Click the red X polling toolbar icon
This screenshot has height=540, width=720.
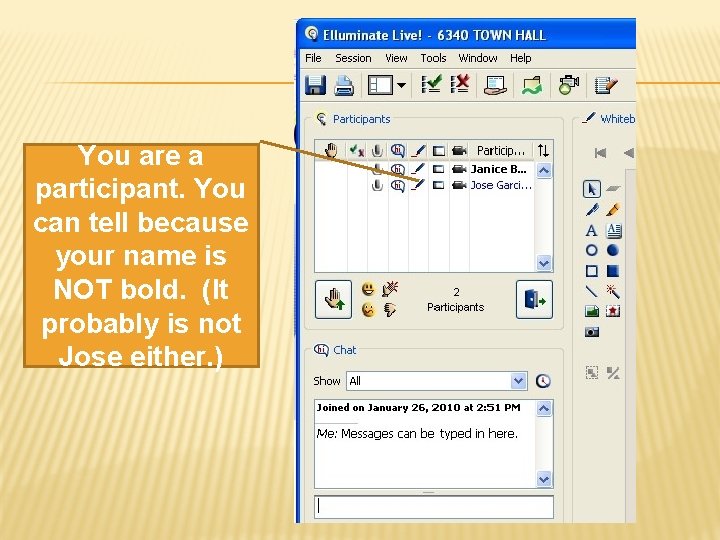(x=460, y=84)
